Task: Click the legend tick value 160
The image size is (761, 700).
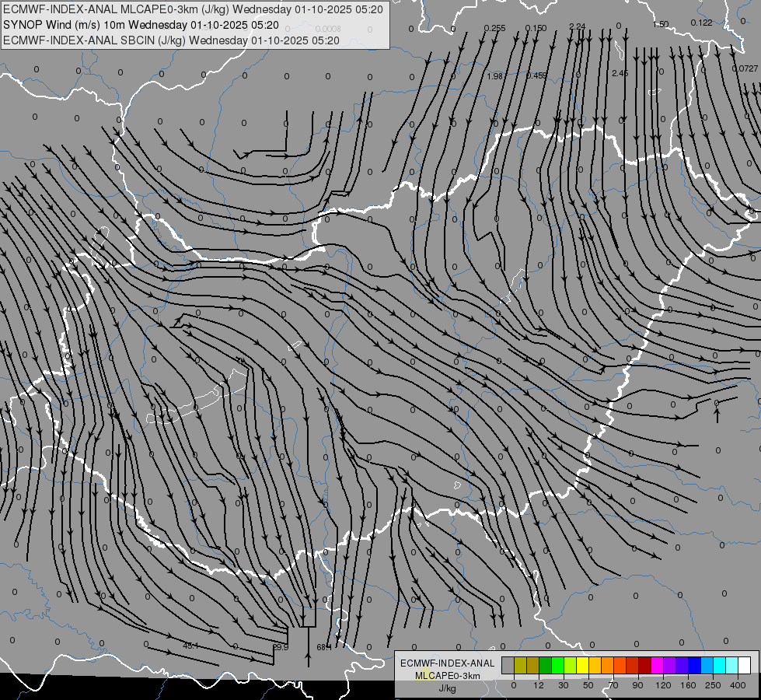Action: [688, 685]
